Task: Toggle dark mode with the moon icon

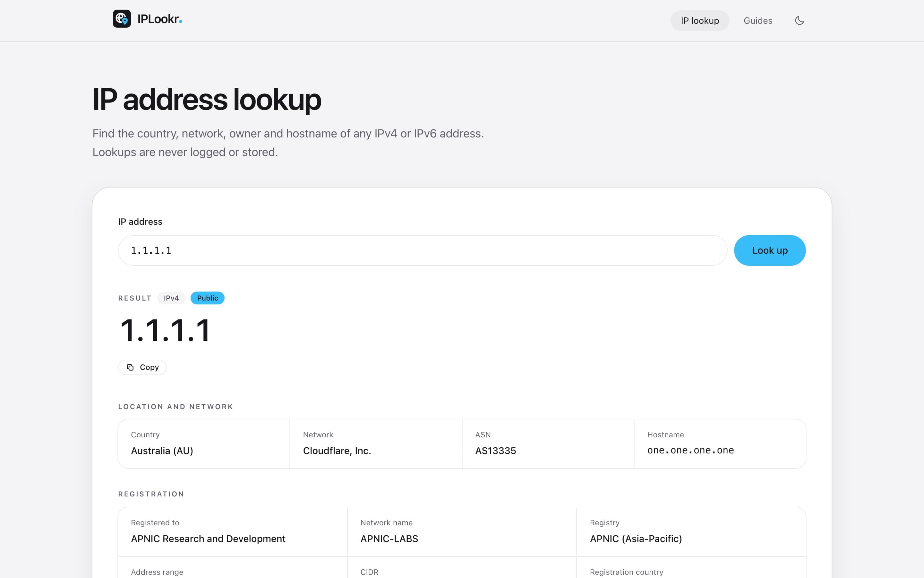Action: 800,21
